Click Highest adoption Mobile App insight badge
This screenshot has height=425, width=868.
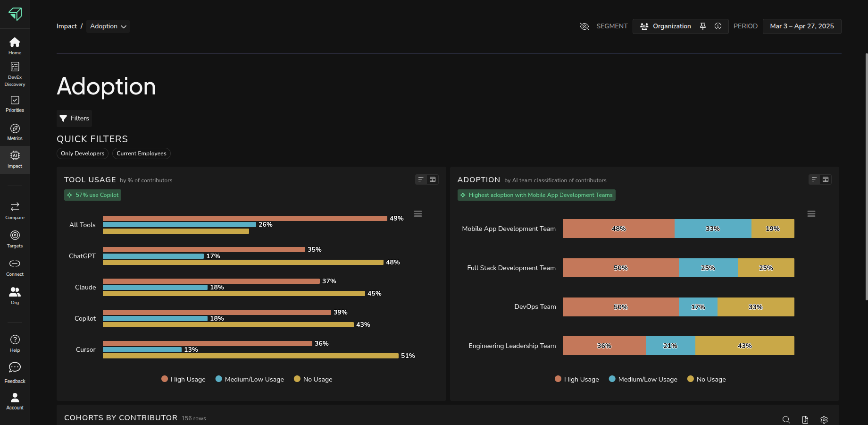(x=536, y=195)
